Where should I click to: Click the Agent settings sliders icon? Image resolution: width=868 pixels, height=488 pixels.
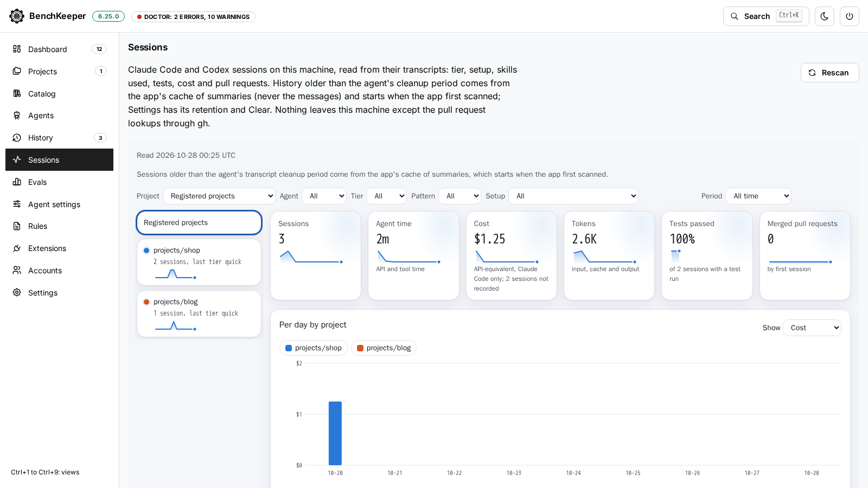click(x=17, y=204)
